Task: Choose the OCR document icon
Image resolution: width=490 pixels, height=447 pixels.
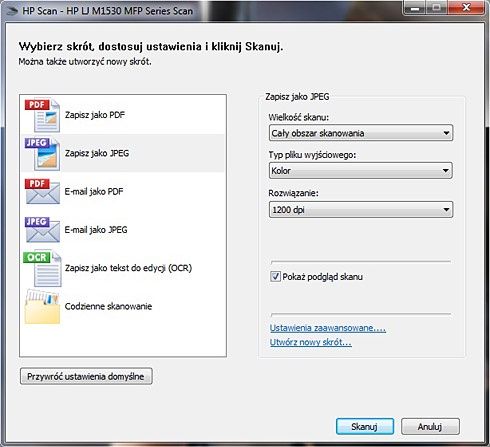Action: point(42,268)
